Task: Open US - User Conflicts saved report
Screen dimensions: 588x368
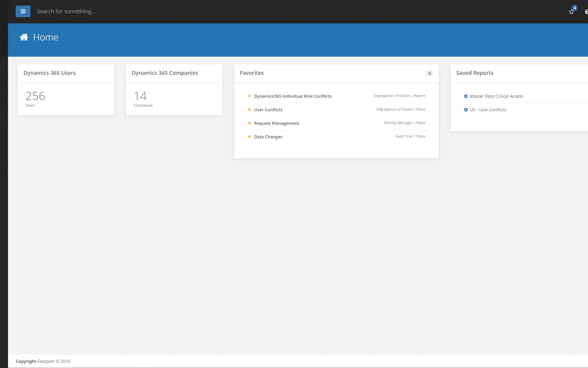Action: pos(488,110)
